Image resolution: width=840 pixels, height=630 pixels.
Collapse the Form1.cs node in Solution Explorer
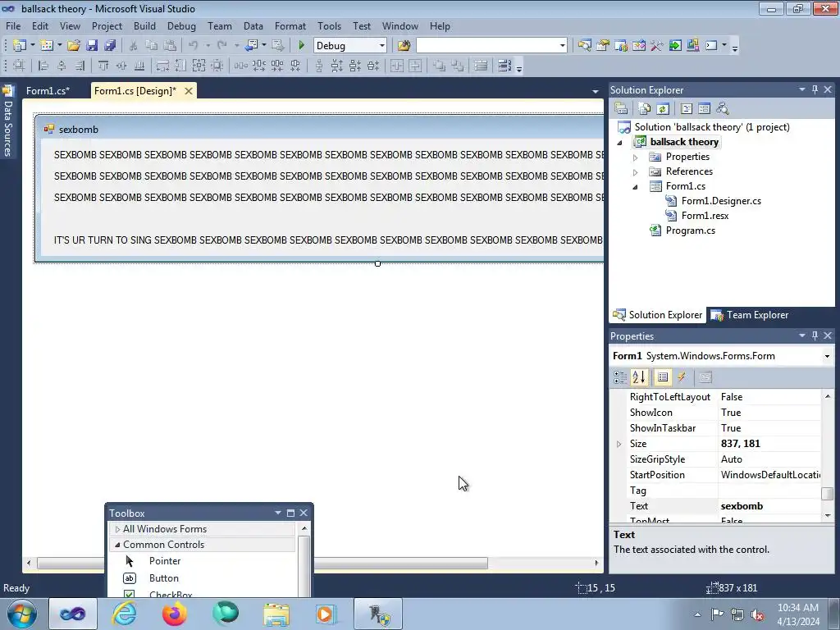[x=636, y=187]
